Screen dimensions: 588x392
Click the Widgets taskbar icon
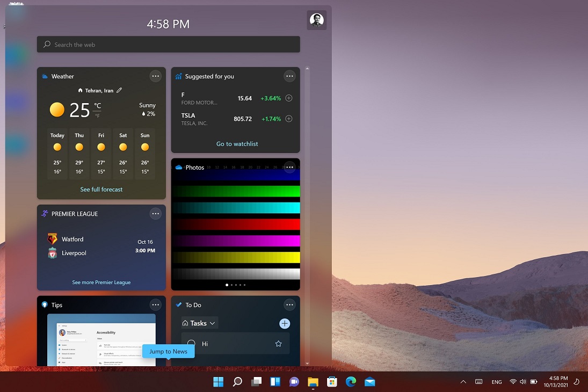[x=275, y=382]
